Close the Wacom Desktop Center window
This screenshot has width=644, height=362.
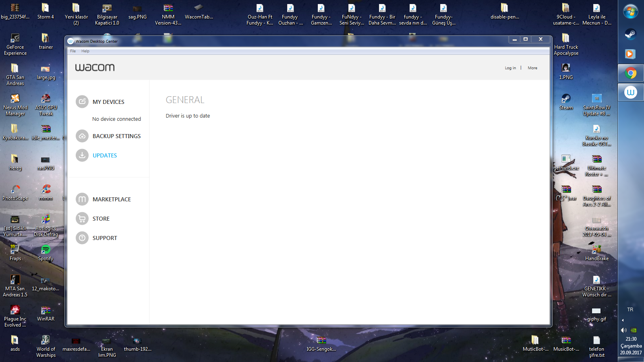tap(540, 39)
